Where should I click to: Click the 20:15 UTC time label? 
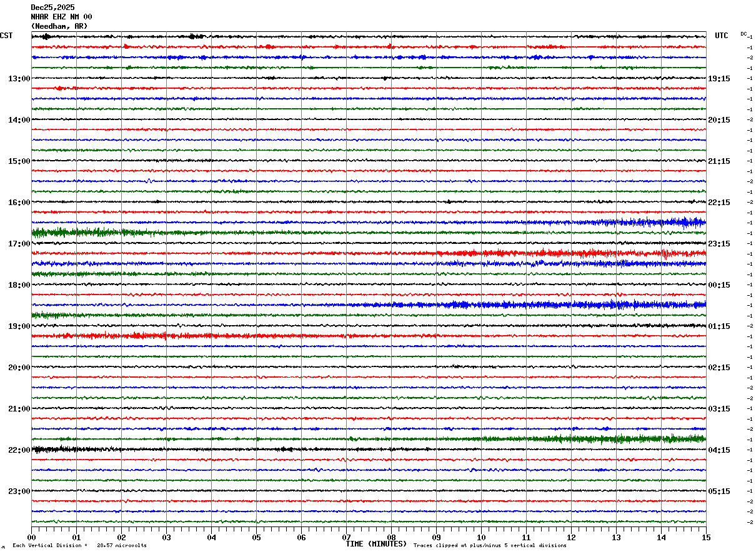[x=719, y=120]
